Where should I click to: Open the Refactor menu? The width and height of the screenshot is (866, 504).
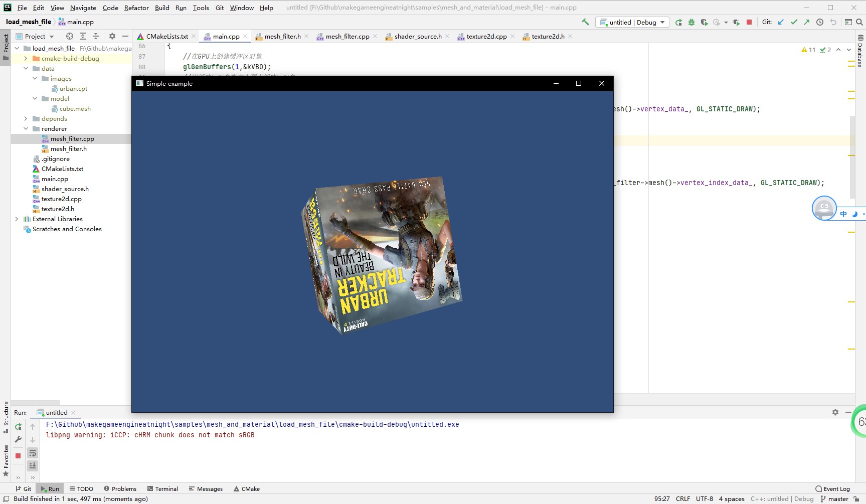coord(136,8)
